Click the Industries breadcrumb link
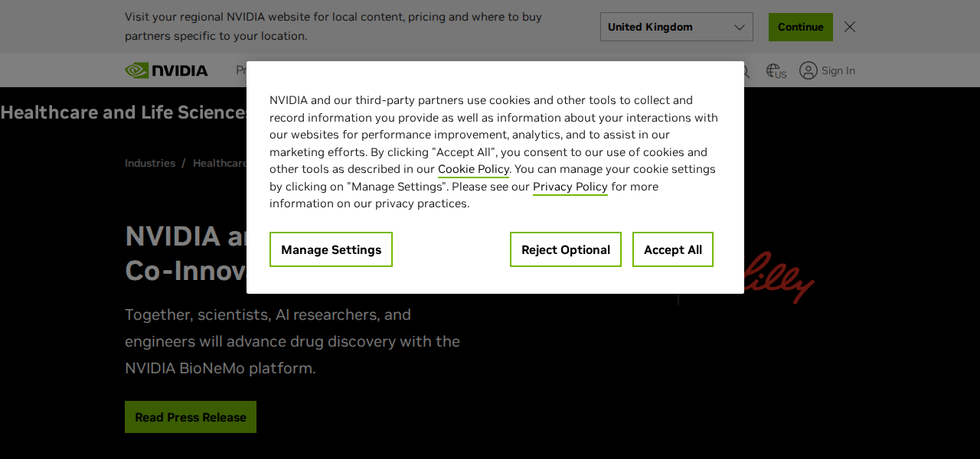Screen dimensions: 980x459 150,163
